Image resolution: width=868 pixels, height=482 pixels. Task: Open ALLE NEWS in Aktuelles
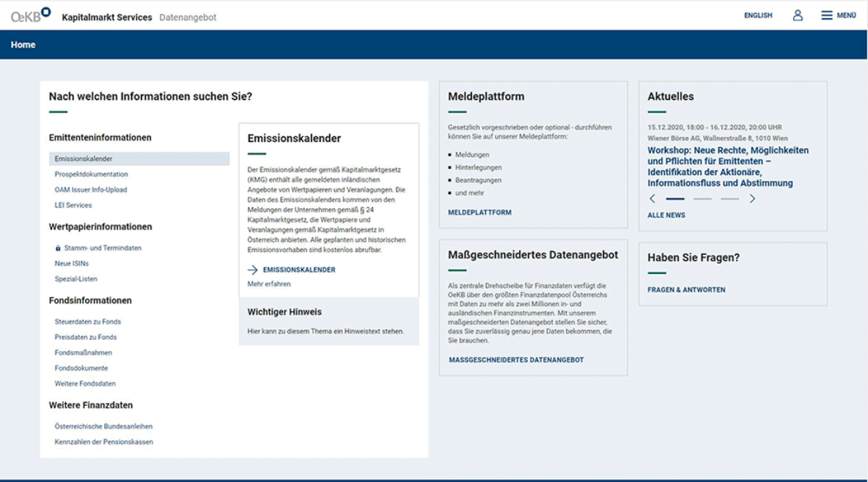pyautogui.click(x=666, y=215)
